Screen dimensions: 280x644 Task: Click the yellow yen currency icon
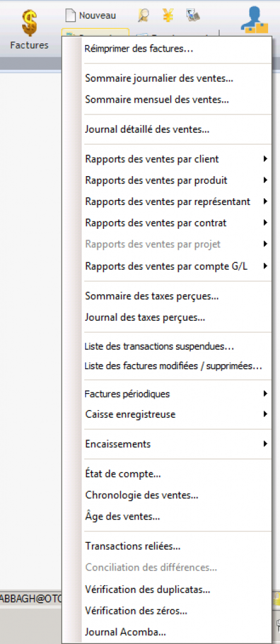tap(168, 15)
